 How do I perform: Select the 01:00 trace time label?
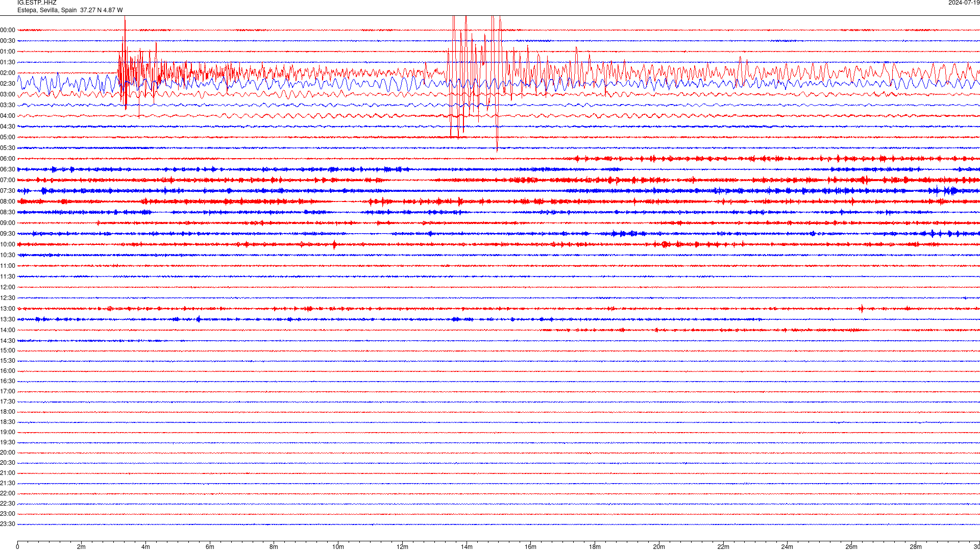click(8, 52)
